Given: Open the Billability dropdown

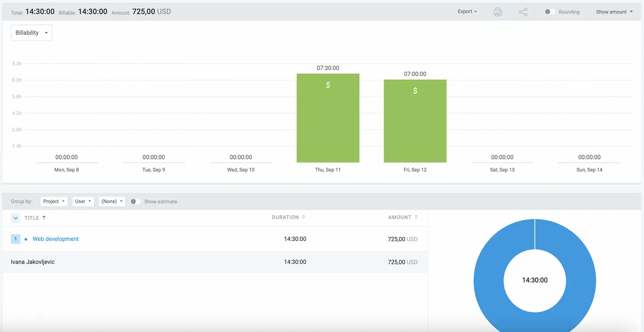Looking at the screenshot, I should coord(32,33).
